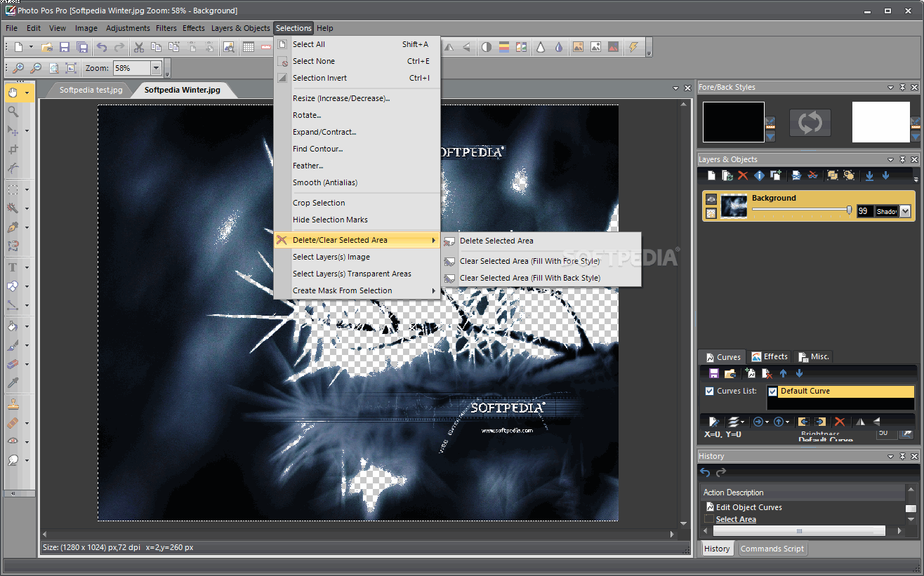Click the Select Area history entry
The image size is (924, 576).
(736, 519)
